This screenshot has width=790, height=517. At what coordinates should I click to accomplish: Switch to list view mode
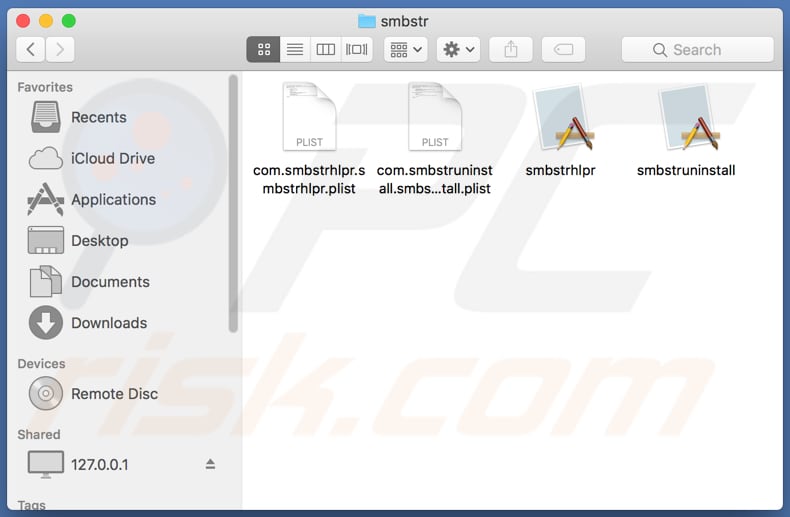point(294,49)
